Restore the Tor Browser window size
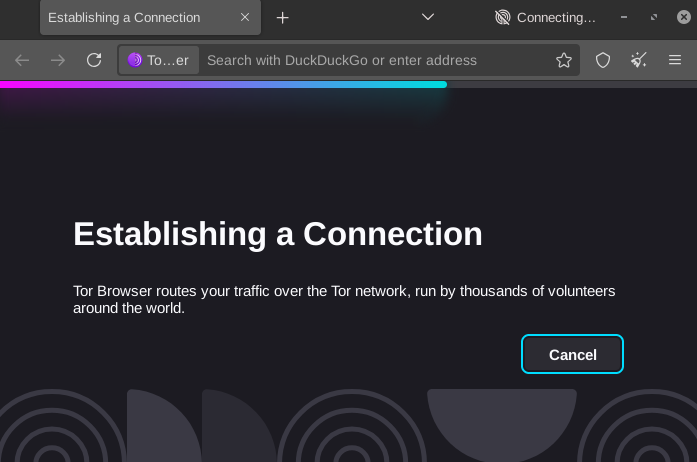697x462 pixels. [654, 17]
